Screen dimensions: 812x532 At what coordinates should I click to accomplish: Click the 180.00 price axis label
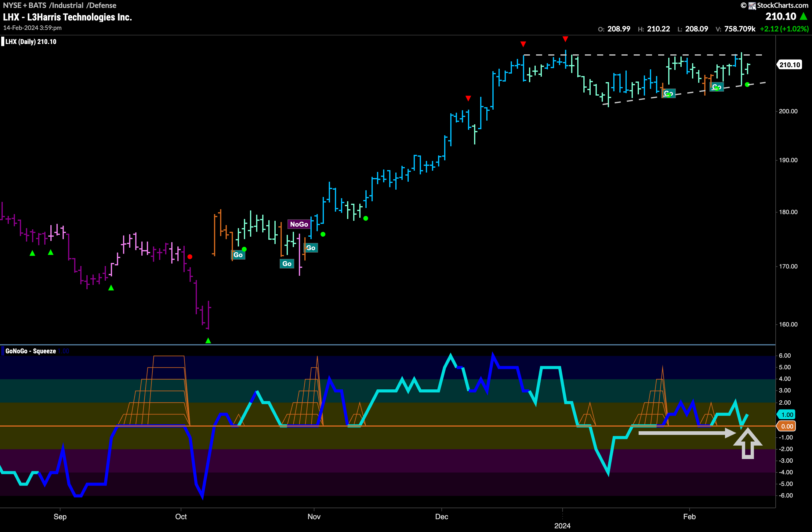click(x=788, y=212)
